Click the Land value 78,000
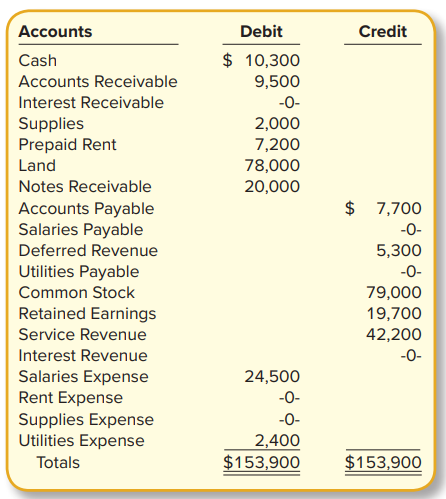Screen dimensions: 446x499 [272, 166]
